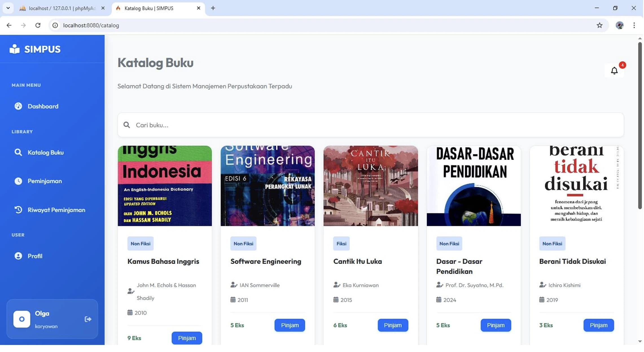Click the page vertical scrollbar
644x352 pixels.
click(640, 126)
